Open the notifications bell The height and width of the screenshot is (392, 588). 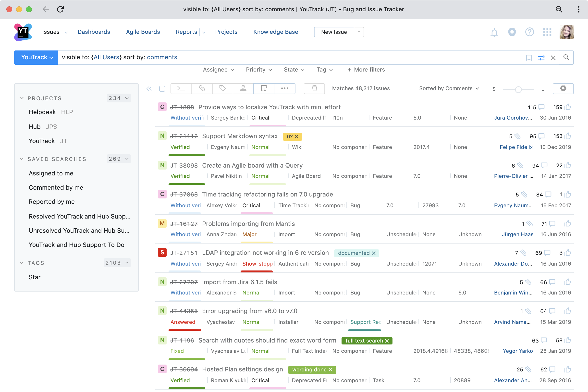pyautogui.click(x=494, y=32)
